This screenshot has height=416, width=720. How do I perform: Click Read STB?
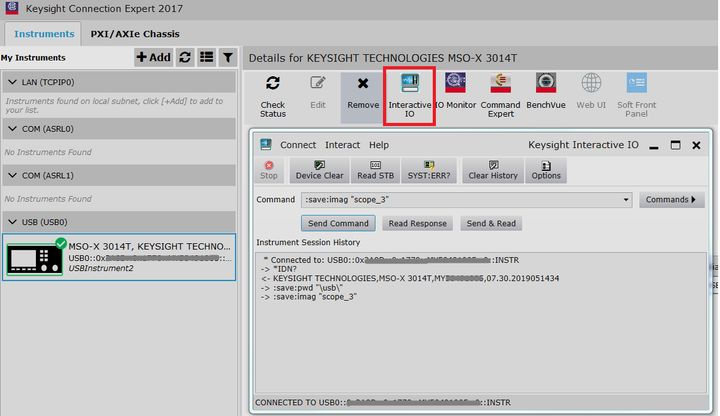pyautogui.click(x=376, y=170)
